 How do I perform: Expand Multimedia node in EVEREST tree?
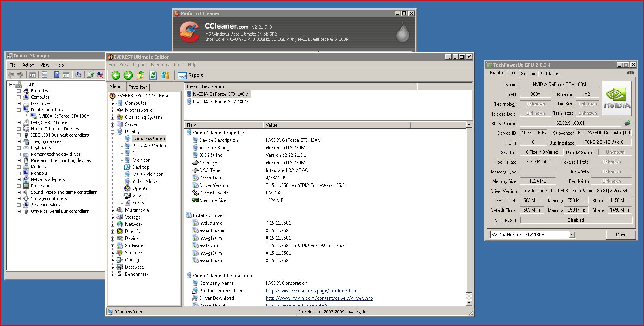tap(112, 210)
